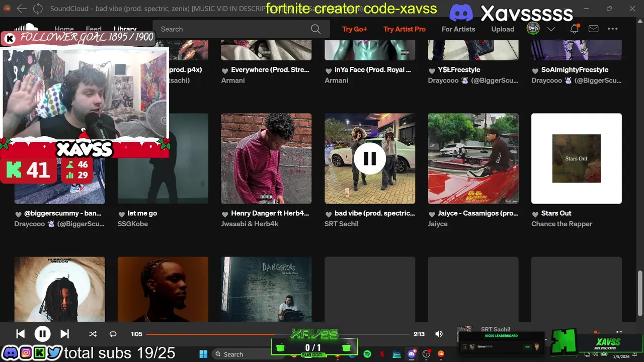The height and width of the screenshot is (362, 644).
Task: Skip to the next track
Action: pyautogui.click(x=64, y=334)
